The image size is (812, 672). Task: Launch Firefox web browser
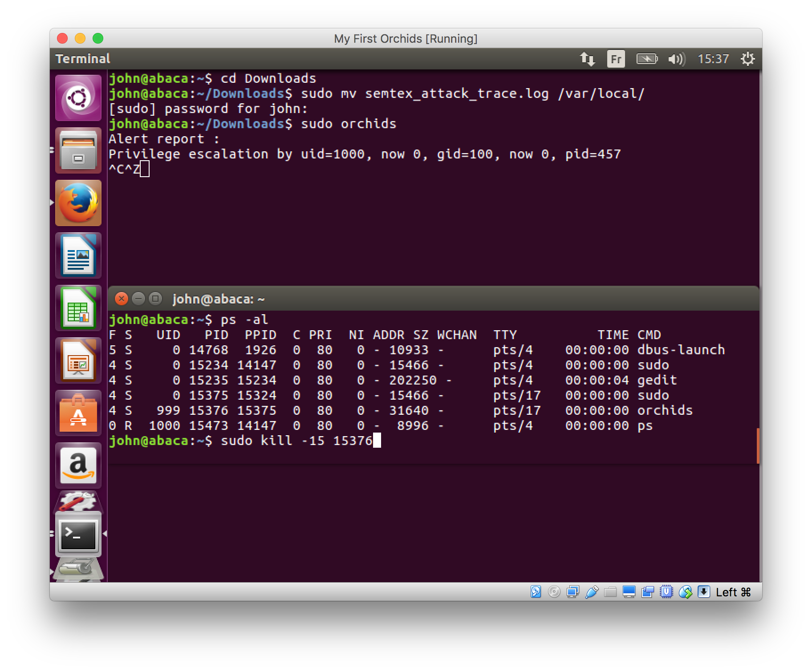click(78, 203)
